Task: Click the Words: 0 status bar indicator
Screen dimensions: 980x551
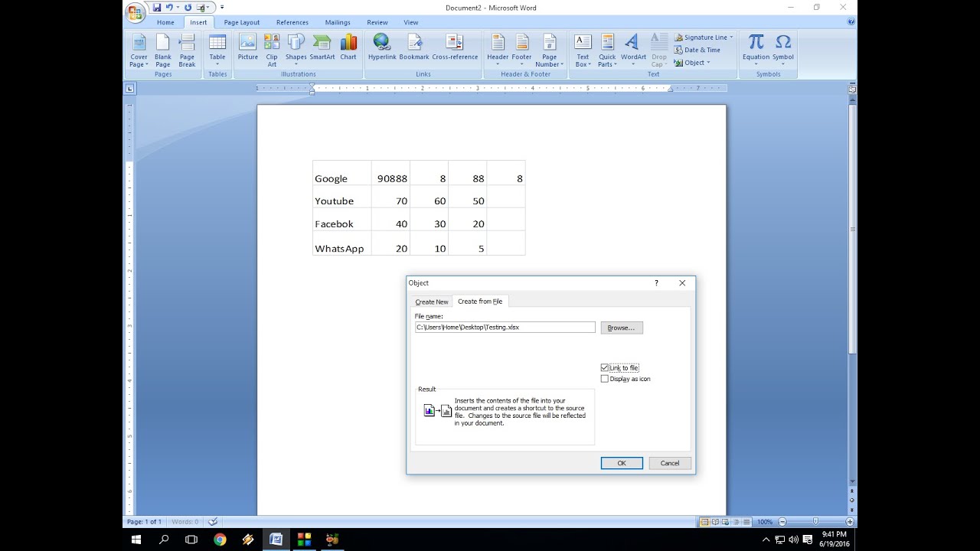Action: 185,522
